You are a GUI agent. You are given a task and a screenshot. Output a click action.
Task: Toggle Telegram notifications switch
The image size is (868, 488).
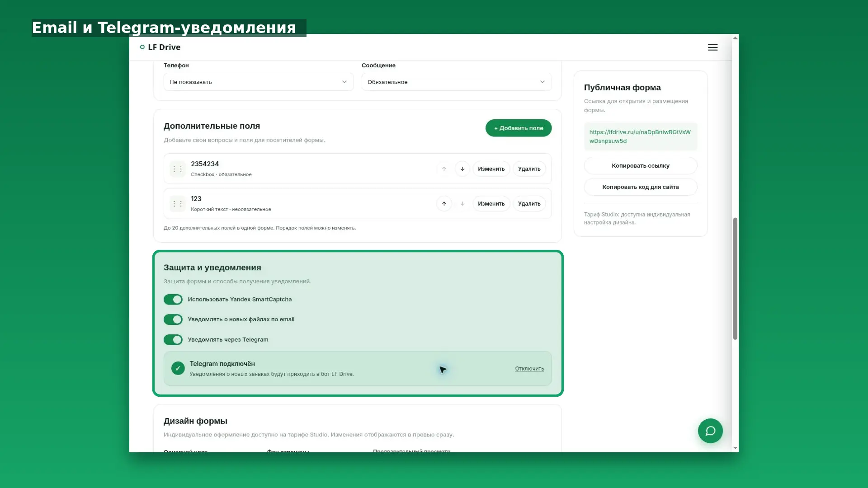click(173, 340)
